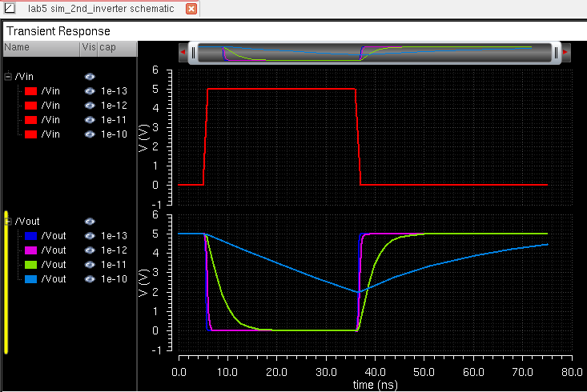Select the lab5 sim_2nd_inverter schematic tab
This screenshot has height=392, width=587.
pyautogui.click(x=103, y=10)
